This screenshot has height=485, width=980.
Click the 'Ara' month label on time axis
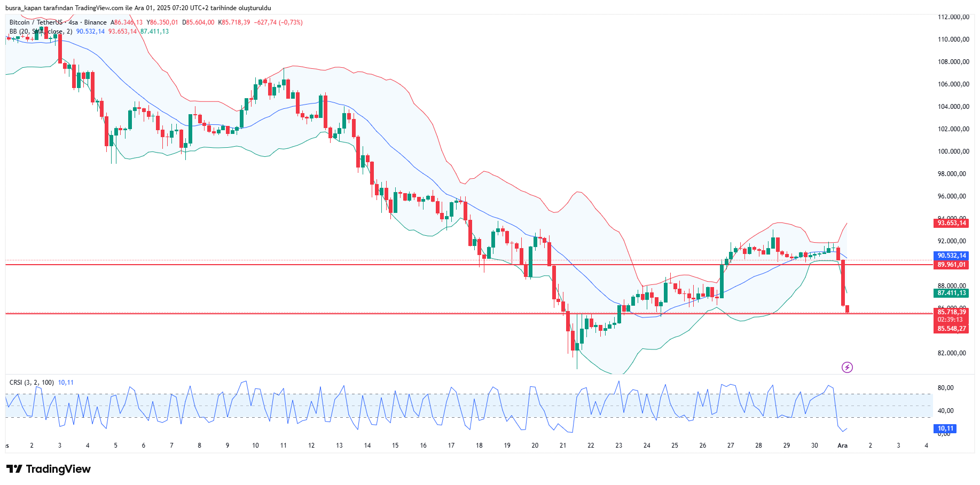[842, 446]
